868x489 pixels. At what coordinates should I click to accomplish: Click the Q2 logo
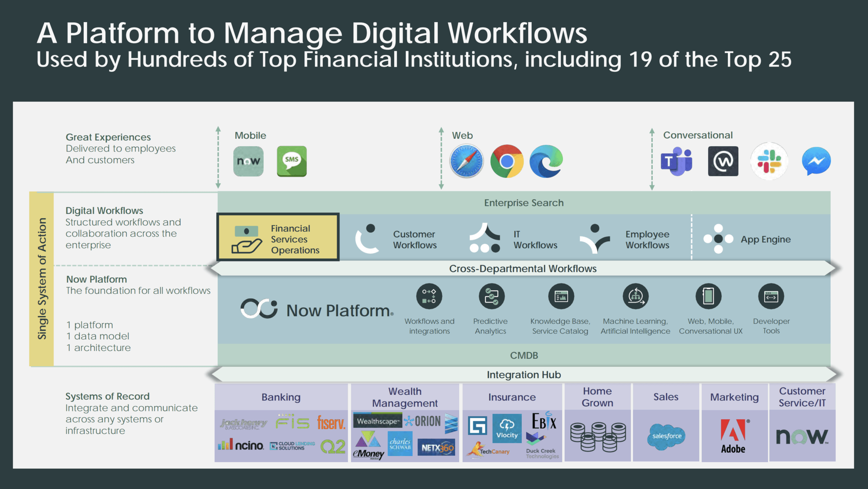333,446
